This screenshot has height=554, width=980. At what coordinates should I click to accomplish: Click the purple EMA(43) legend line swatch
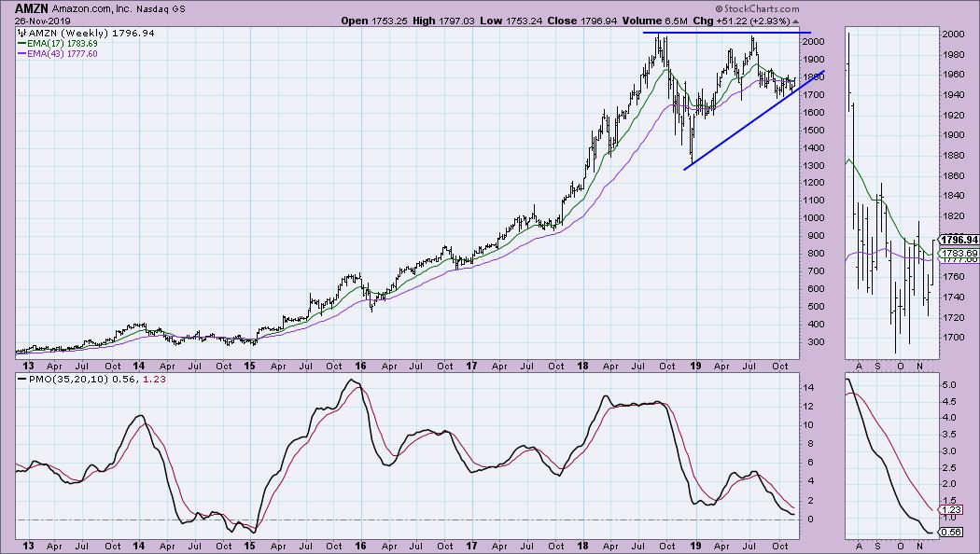coord(21,54)
